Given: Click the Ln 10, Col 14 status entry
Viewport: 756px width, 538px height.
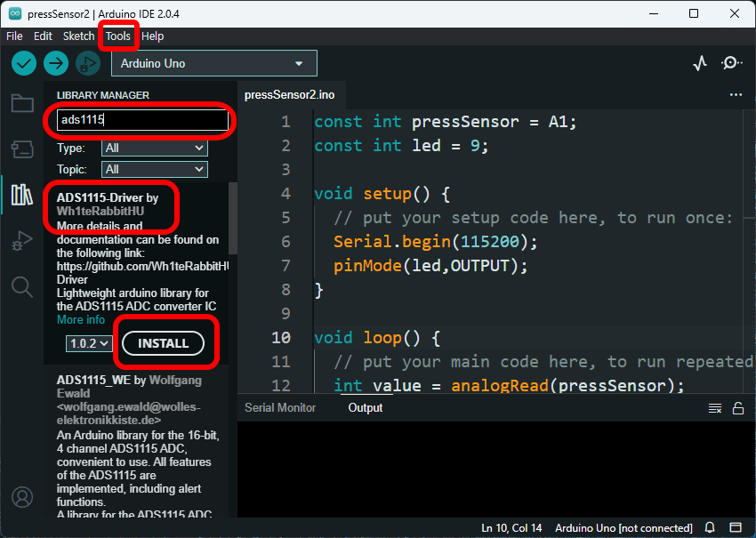Looking at the screenshot, I should tap(511, 528).
